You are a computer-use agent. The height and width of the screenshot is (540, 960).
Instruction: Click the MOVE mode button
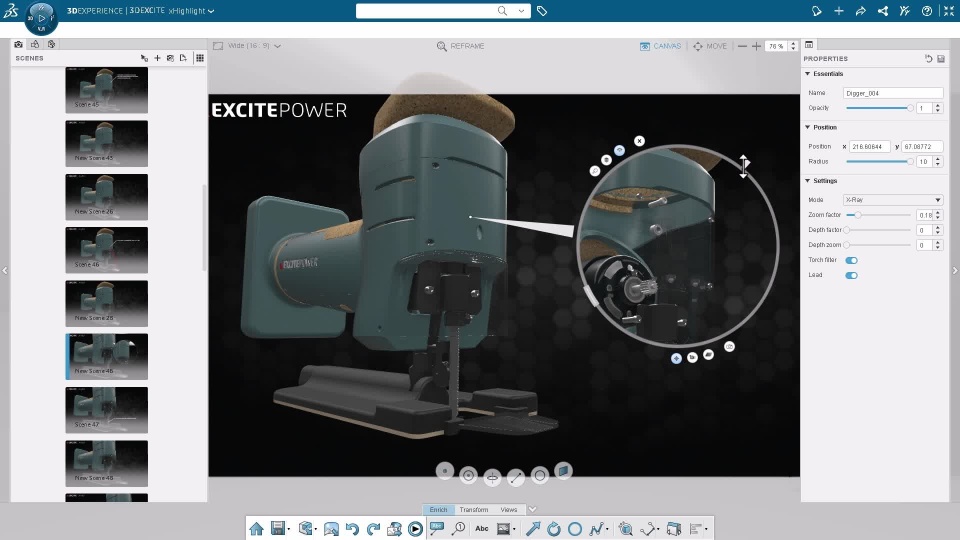tap(710, 46)
